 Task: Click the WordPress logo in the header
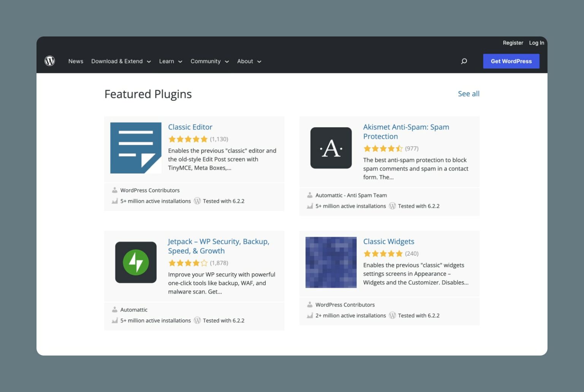(x=50, y=61)
